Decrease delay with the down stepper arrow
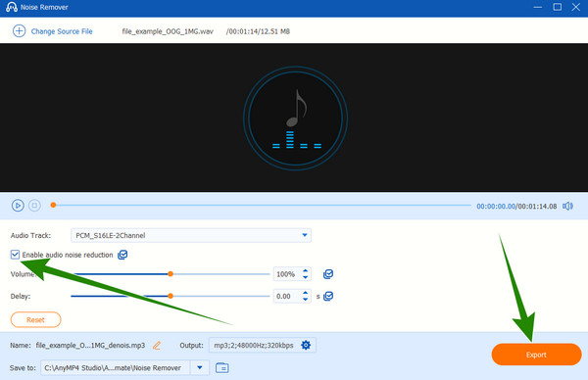 [305, 300]
